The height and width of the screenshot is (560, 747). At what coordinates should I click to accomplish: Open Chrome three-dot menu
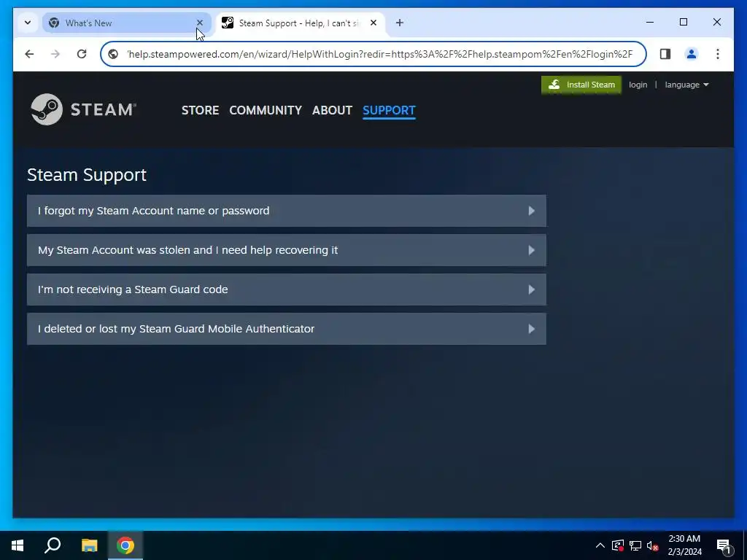click(718, 54)
